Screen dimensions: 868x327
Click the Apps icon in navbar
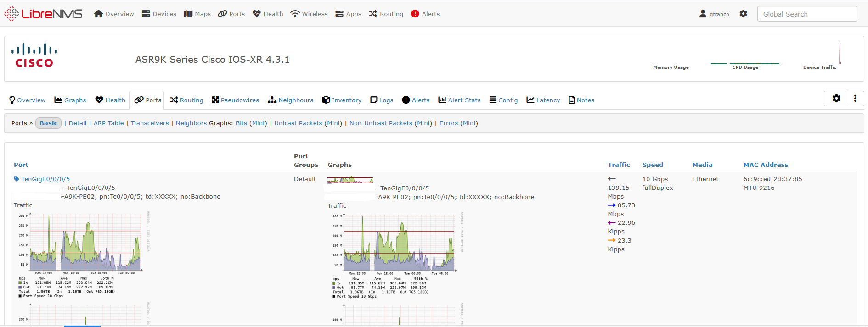coord(339,14)
